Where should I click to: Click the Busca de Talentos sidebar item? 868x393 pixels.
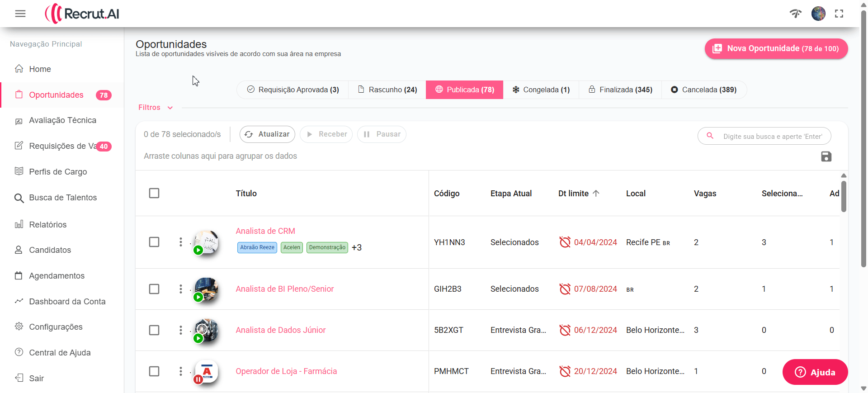63,198
